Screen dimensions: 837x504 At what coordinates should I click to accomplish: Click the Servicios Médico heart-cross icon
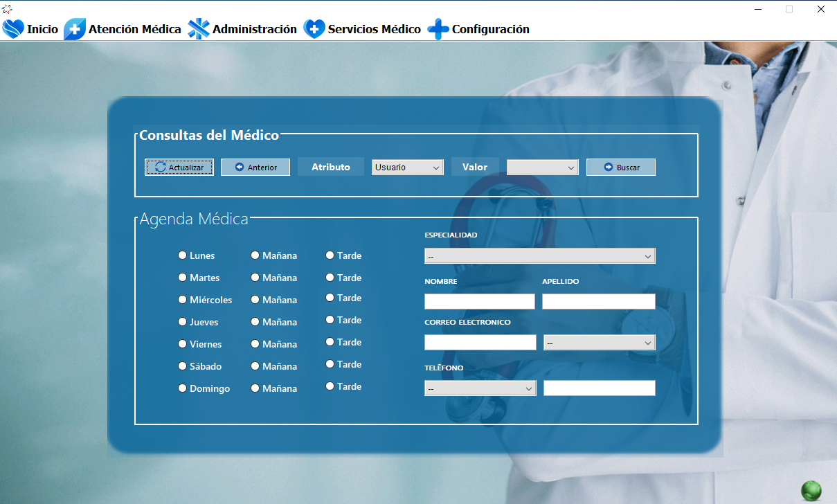[313, 29]
